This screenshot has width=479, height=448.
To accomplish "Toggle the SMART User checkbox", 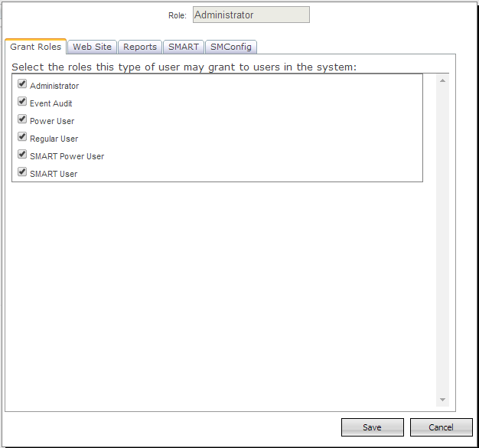I will click(x=22, y=172).
